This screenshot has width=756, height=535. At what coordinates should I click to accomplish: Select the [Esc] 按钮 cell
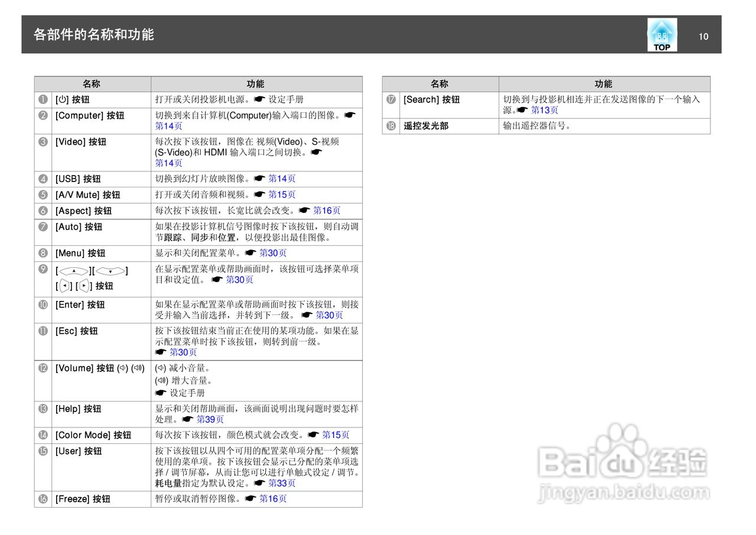pos(101,342)
